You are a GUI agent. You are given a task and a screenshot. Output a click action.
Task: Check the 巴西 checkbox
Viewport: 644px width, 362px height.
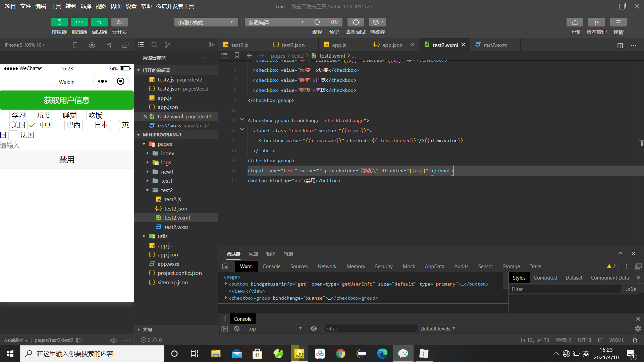click(60, 125)
